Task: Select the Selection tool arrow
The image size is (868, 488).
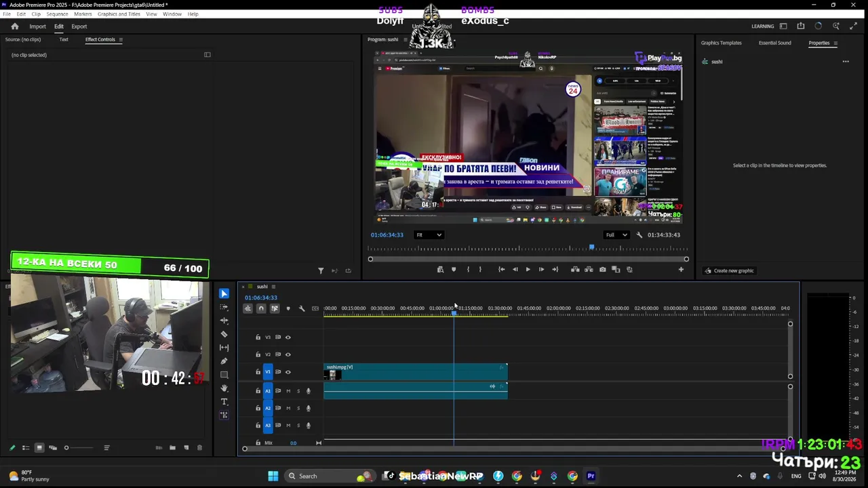Action: click(224, 293)
